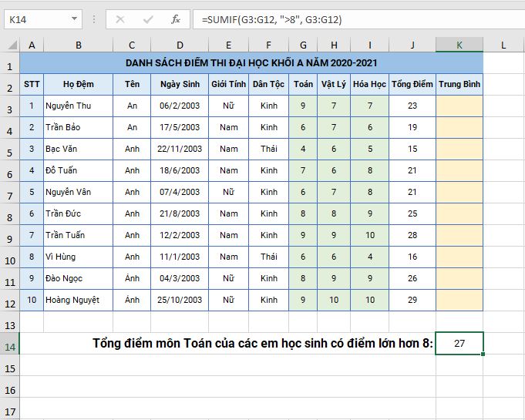Select column L header
525x420 pixels.
click(x=503, y=45)
